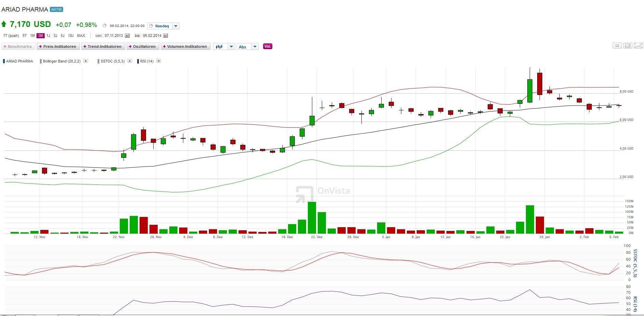Image resolution: width=644 pixels, height=316 pixels.
Task: Click the green price-up arrow icon
Action: (4, 24)
